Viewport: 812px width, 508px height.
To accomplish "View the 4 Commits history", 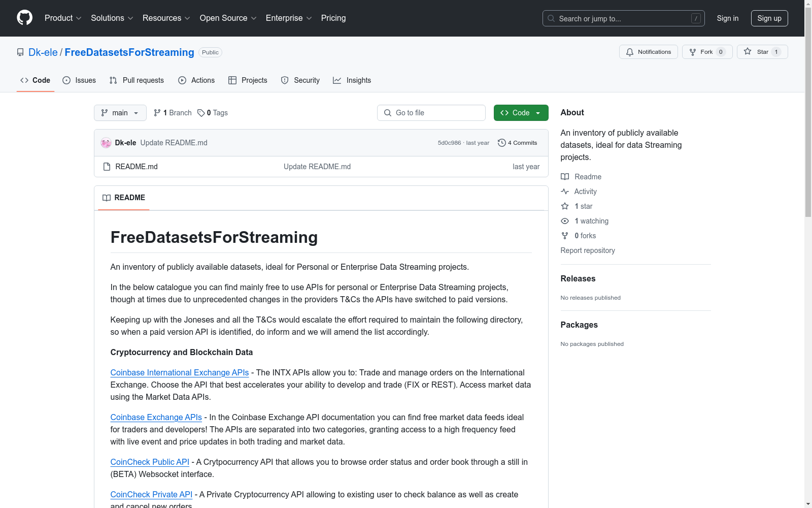I will click(518, 143).
